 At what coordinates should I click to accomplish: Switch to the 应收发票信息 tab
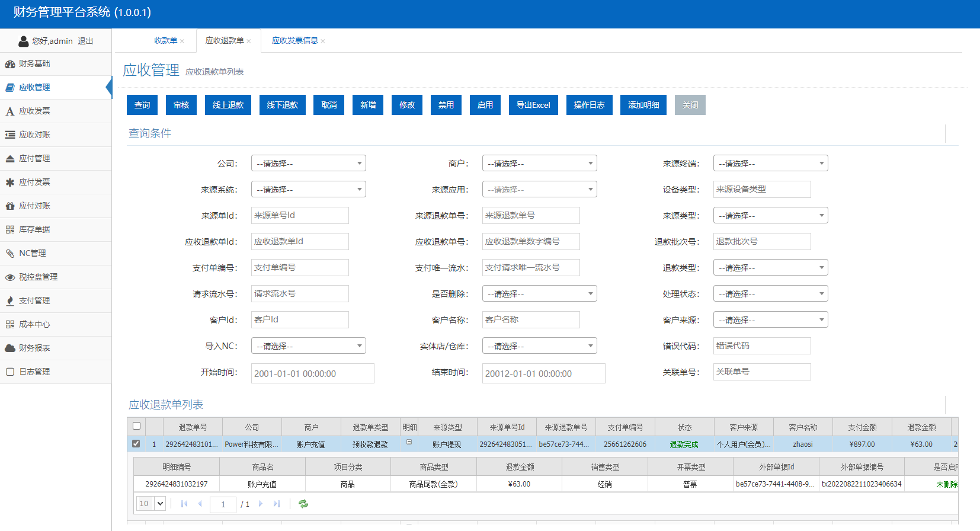pyautogui.click(x=294, y=41)
